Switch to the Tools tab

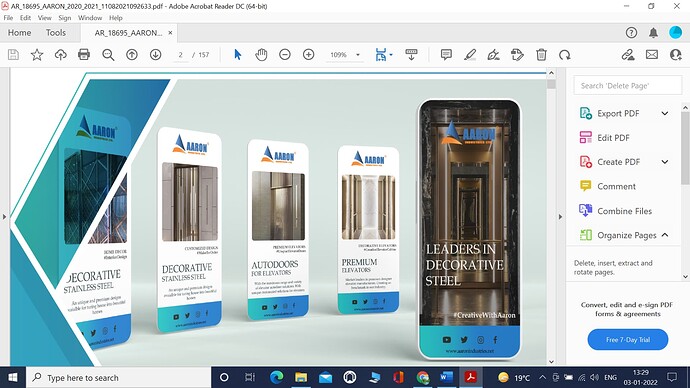tap(56, 33)
